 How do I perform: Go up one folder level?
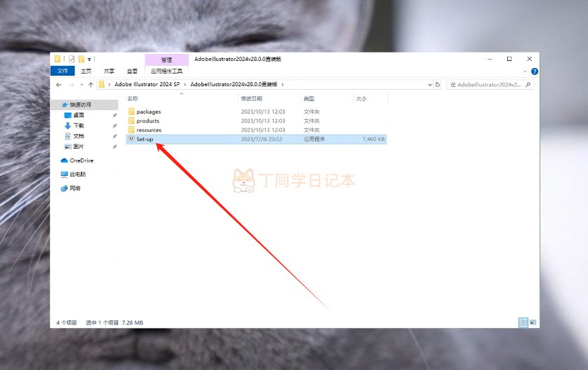click(x=91, y=85)
